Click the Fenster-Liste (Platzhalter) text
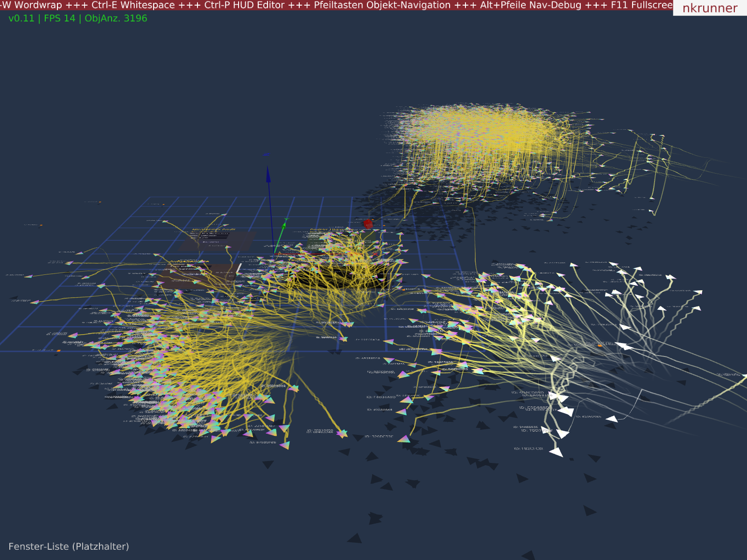This screenshot has width=747, height=560. point(69,546)
